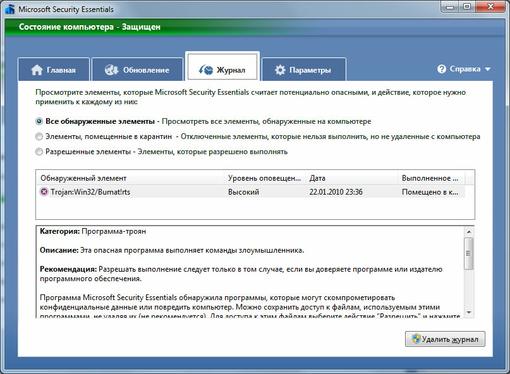
Task: Click the Удалить журнал button
Action: [x=445, y=339]
